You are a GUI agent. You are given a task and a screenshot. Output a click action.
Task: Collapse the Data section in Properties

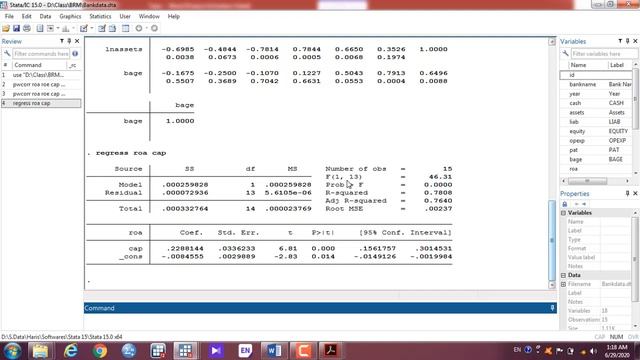coord(564,276)
